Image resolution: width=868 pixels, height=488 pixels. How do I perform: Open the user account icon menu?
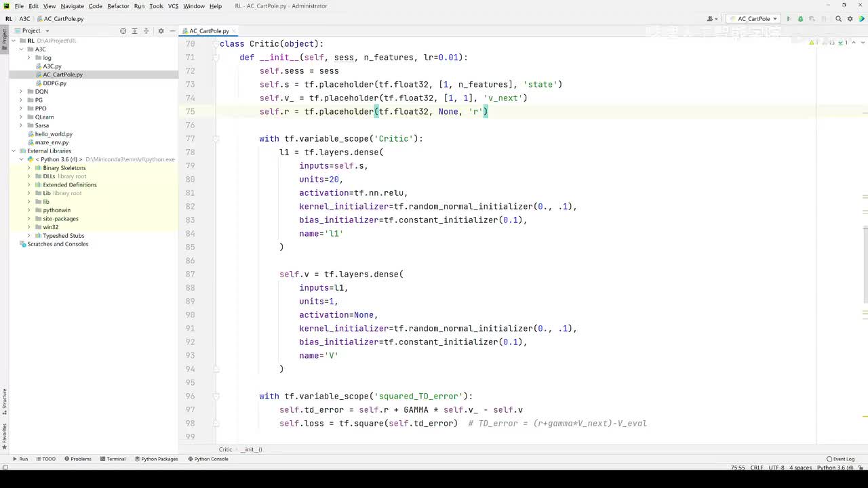(711, 19)
